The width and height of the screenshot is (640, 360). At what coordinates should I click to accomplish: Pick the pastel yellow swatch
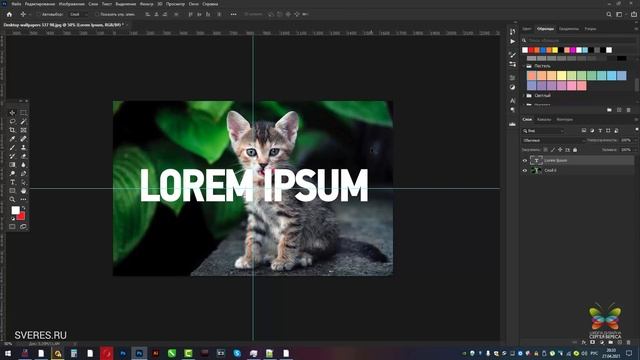click(561, 76)
